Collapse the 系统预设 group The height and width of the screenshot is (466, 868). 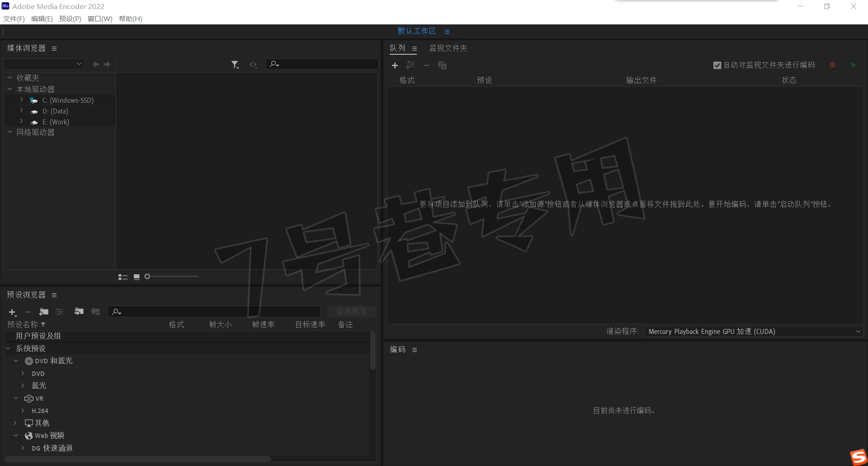(x=8, y=348)
